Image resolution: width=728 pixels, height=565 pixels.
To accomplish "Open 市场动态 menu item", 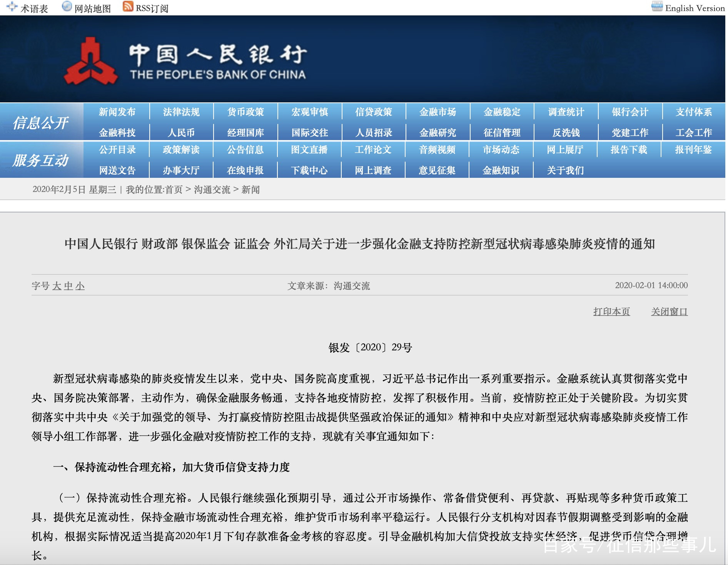I will [501, 150].
